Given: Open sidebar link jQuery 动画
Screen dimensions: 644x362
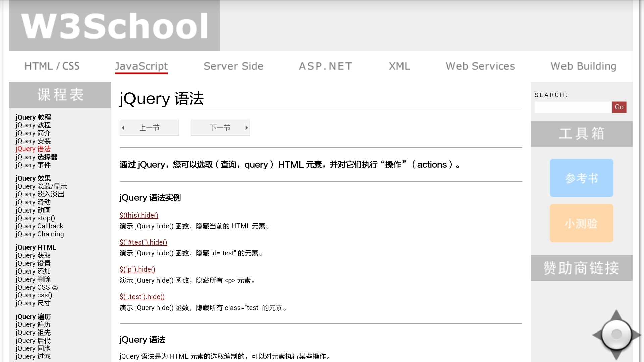Looking at the screenshot, I should pyautogui.click(x=33, y=210).
